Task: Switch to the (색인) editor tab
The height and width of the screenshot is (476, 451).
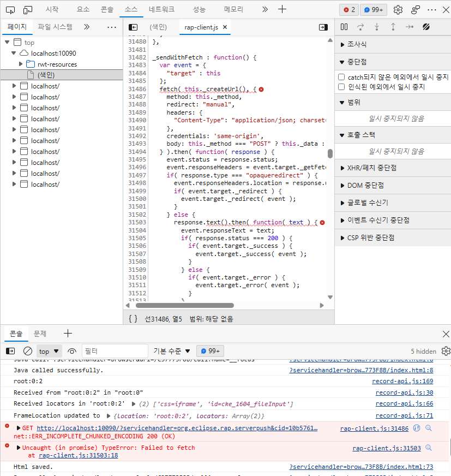Action: pyautogui.click(x=158, y=27)
